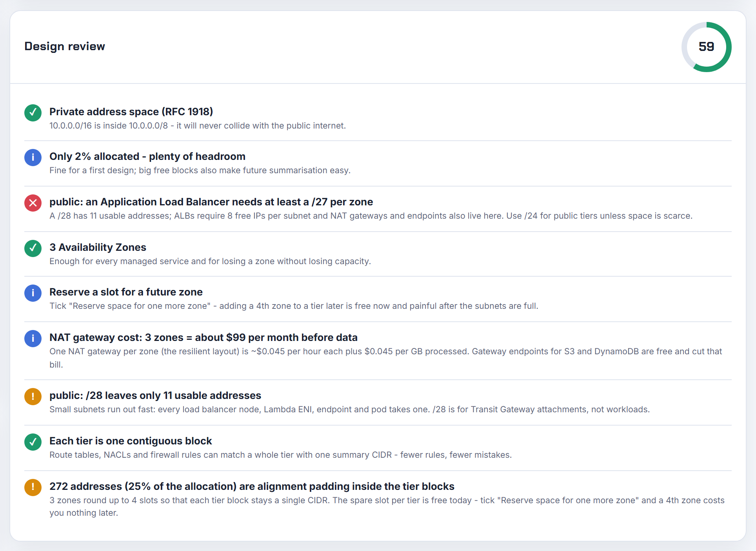The height and width of the screenshot is (551, 756).
Task: Click the 'NAT gateway cost: 3 zones' title
Action: pos(204,337)
